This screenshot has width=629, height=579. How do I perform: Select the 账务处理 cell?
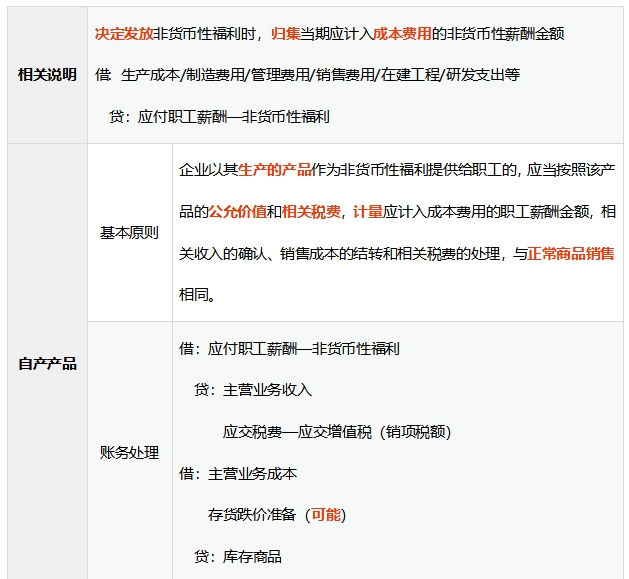(x=129, y=452)
